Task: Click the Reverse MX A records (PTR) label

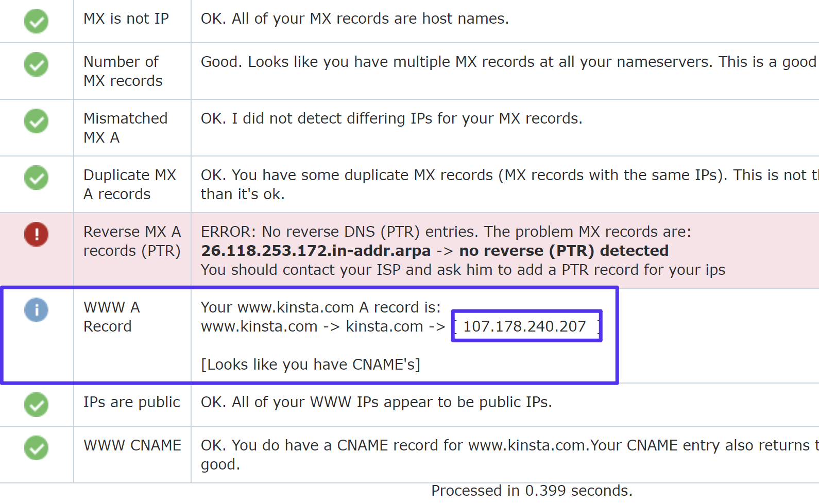Action: click(x=132, y=241)
